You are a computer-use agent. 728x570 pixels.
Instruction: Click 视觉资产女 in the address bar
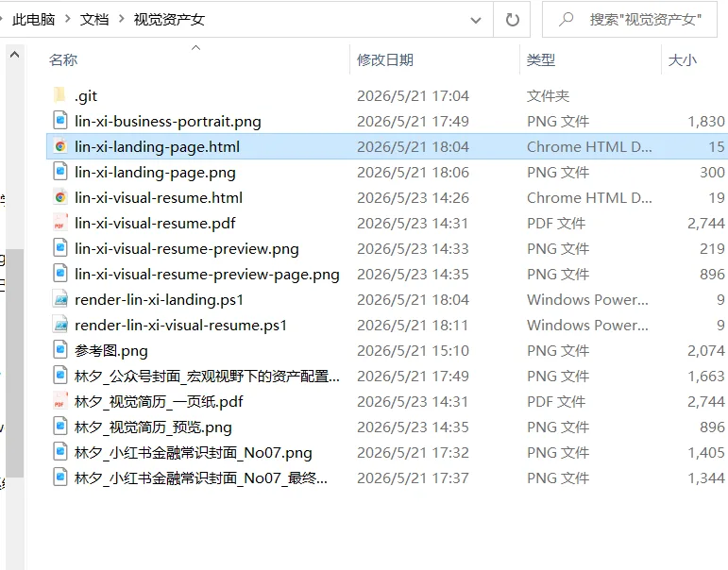coord(169,20)
